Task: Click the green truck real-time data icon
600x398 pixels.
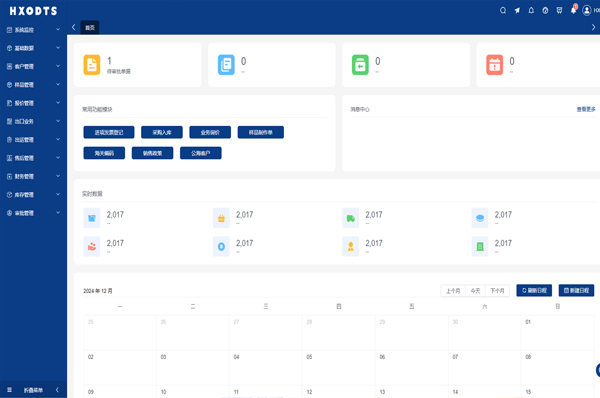Action: coord(351,218)
